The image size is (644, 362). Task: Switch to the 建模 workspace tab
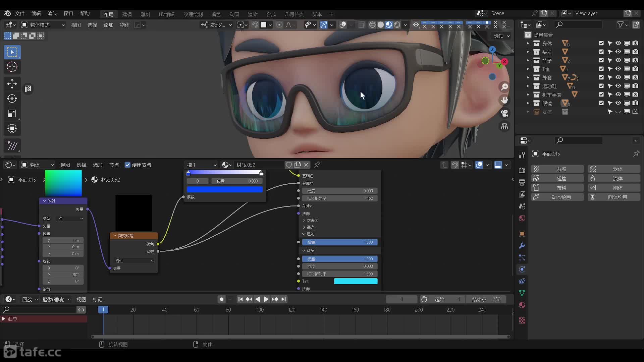click(x=127, y=14)
